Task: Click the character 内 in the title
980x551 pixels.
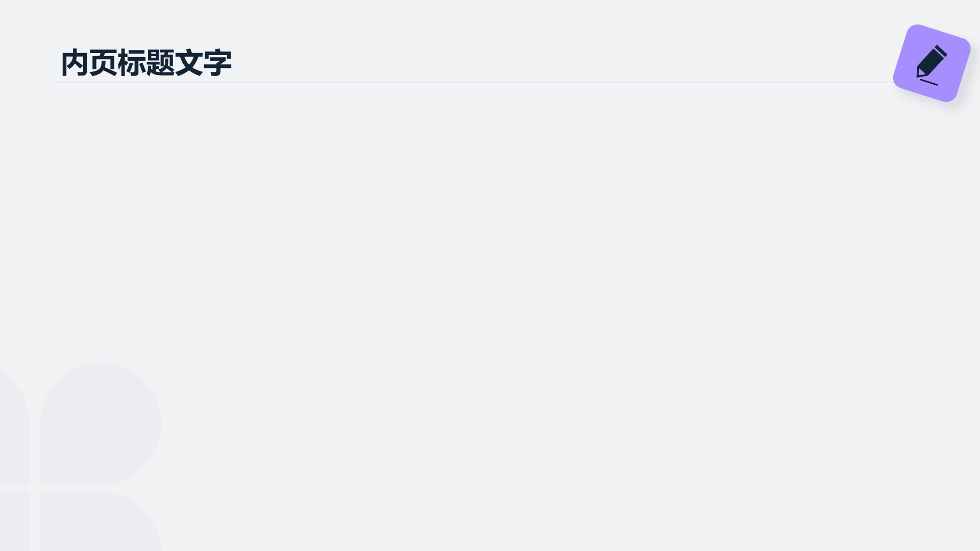Action: pos(75,63)
